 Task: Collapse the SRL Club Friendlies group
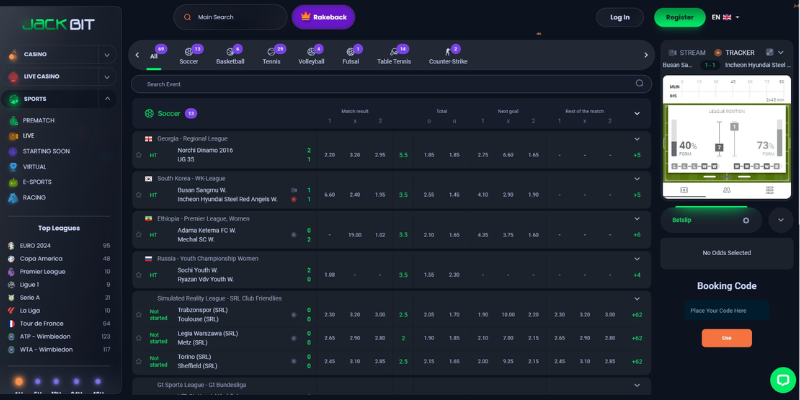[637, 298]
